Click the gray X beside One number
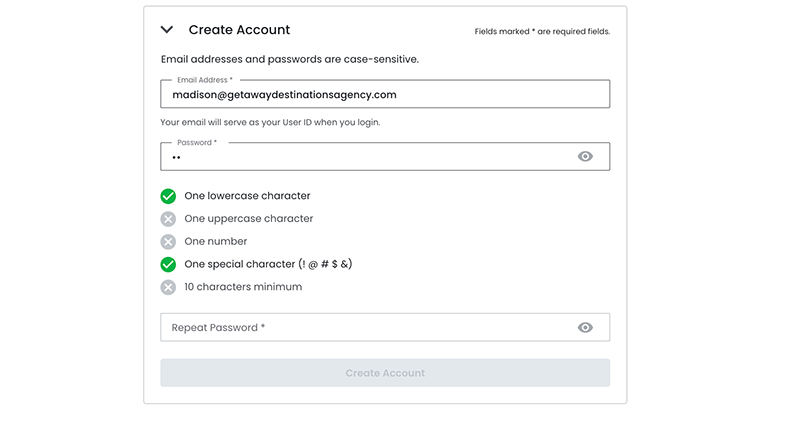Viewport: 800px width, 423px height. click(x=168, y=242)
